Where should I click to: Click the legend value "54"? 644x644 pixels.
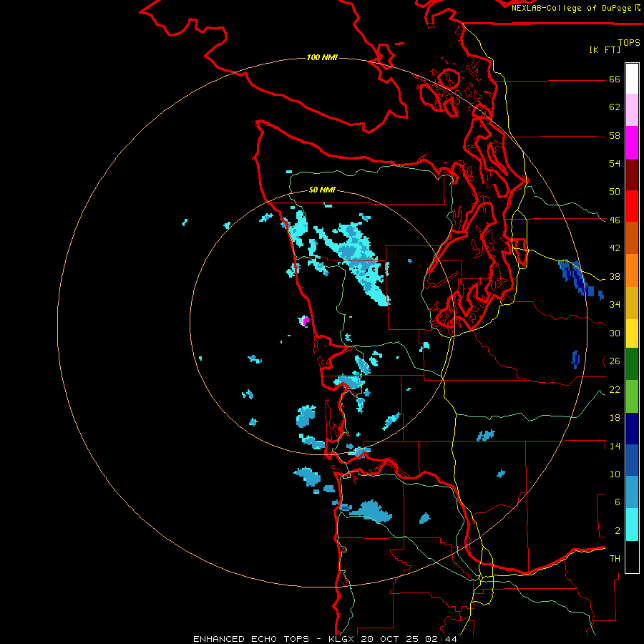pos(615,163)
